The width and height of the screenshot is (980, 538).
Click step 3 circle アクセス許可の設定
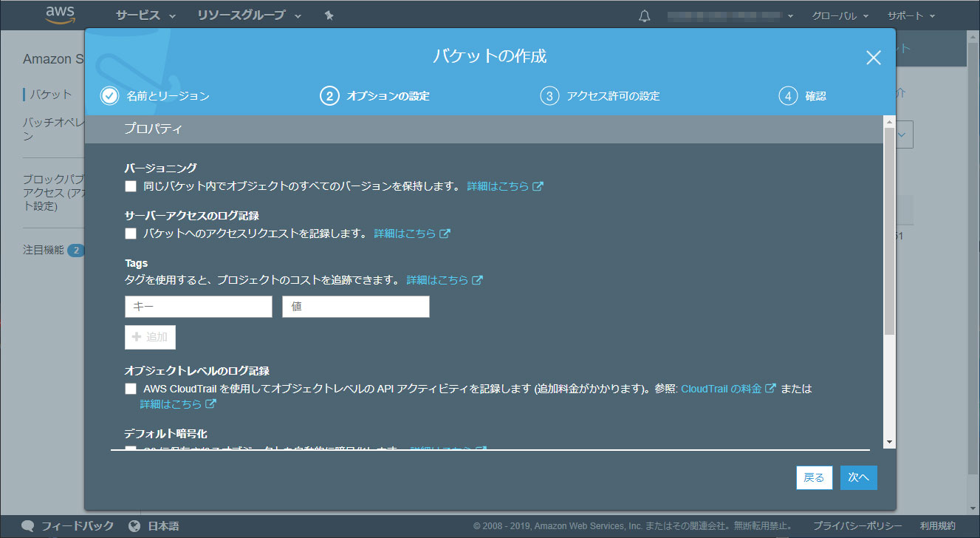[x=549, y=96]
